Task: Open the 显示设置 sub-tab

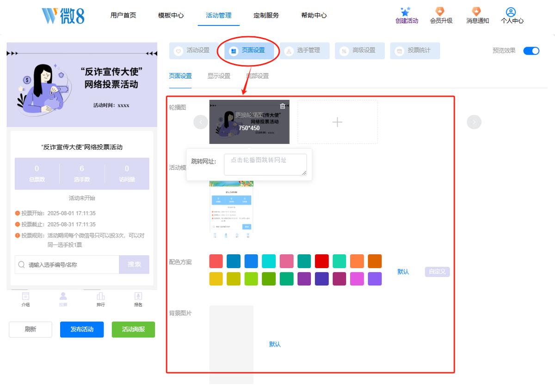Action: (x=219, y=76)
